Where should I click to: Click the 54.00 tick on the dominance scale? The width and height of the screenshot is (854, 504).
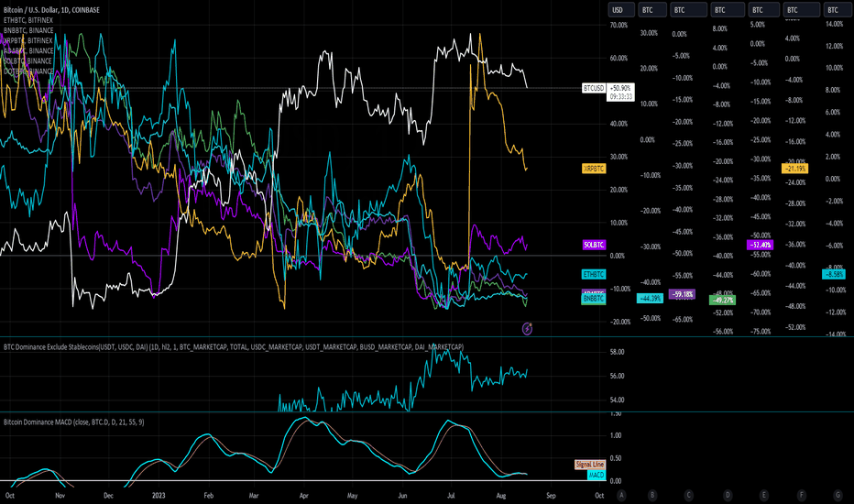coord(617,400)
